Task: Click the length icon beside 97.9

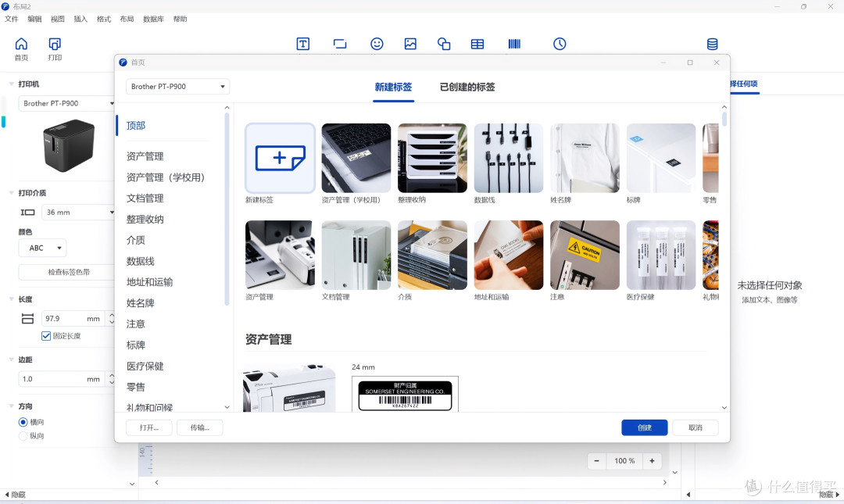Action: (27, 318)
